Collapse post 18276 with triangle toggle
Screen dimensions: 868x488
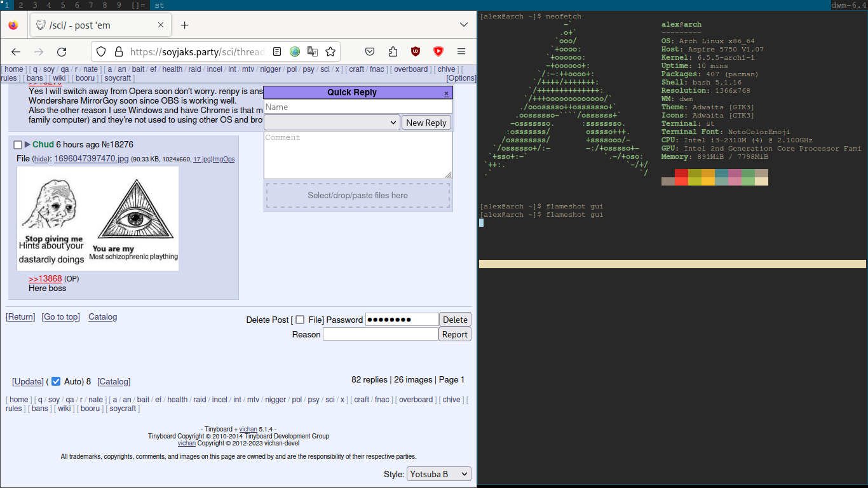pyautogui.click(x=27, y=145)
